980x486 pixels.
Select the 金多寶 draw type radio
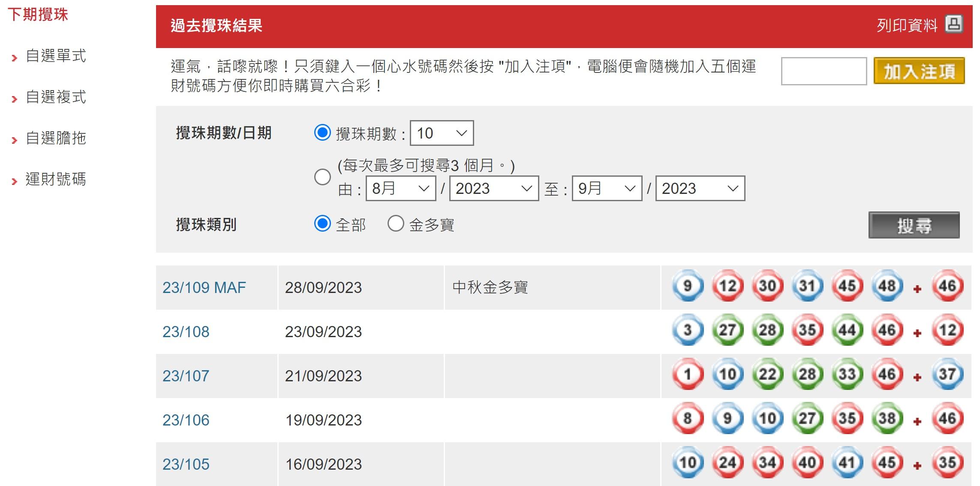[395, 223]
